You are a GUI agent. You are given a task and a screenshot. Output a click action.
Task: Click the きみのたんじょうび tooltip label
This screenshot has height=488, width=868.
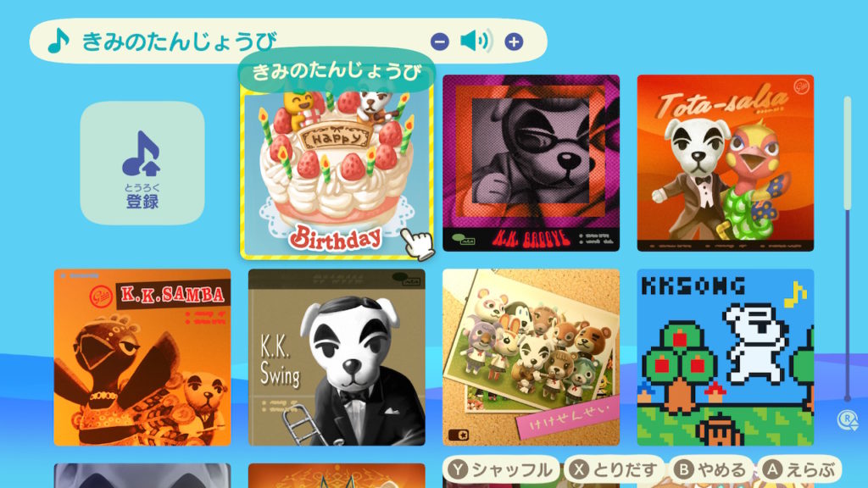coord(337,72)
